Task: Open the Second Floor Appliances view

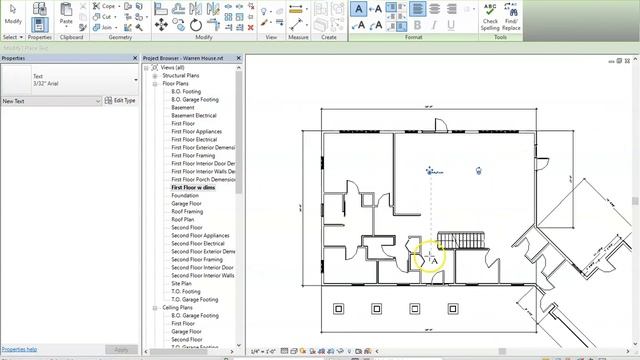Action: pos(200,236)
